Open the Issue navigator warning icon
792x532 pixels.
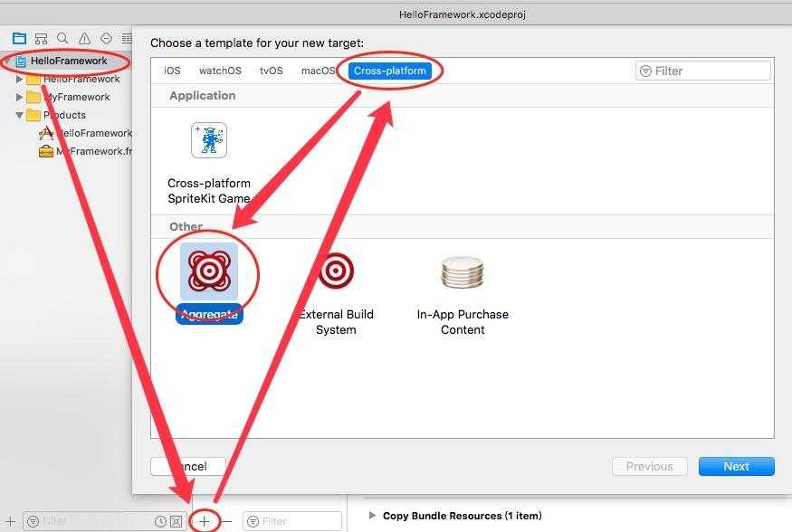(84, 38)
